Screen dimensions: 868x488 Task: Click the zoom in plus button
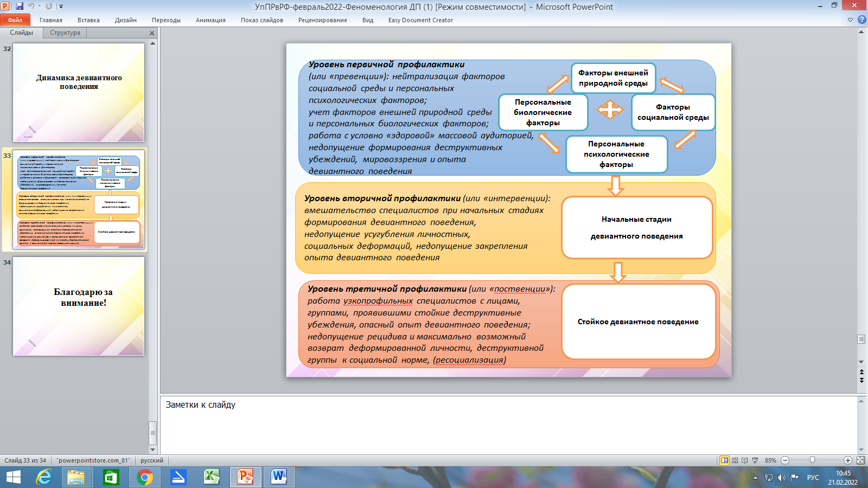click(x=848, y=460)
